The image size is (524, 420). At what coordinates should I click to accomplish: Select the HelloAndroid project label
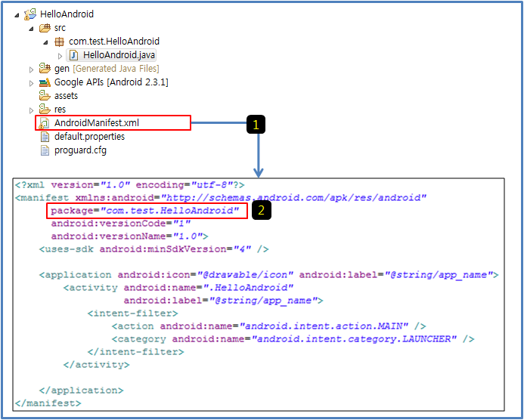point(67,14)
